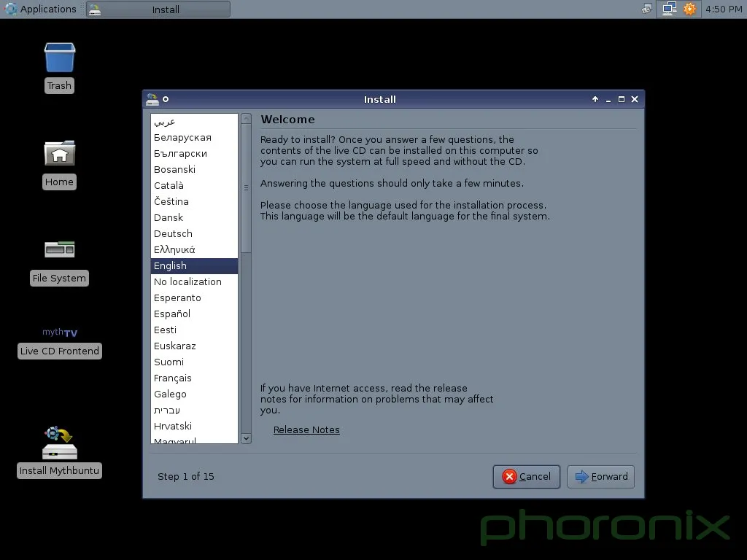Screen dimensions: 747x560
Task: Click the Forward button
Action: coord(601,477)
